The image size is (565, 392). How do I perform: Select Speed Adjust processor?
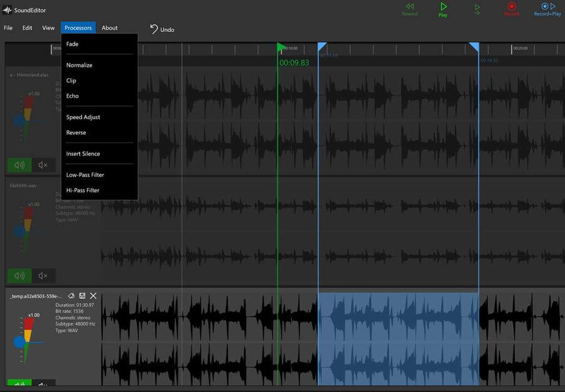click(x=99, y=117)
